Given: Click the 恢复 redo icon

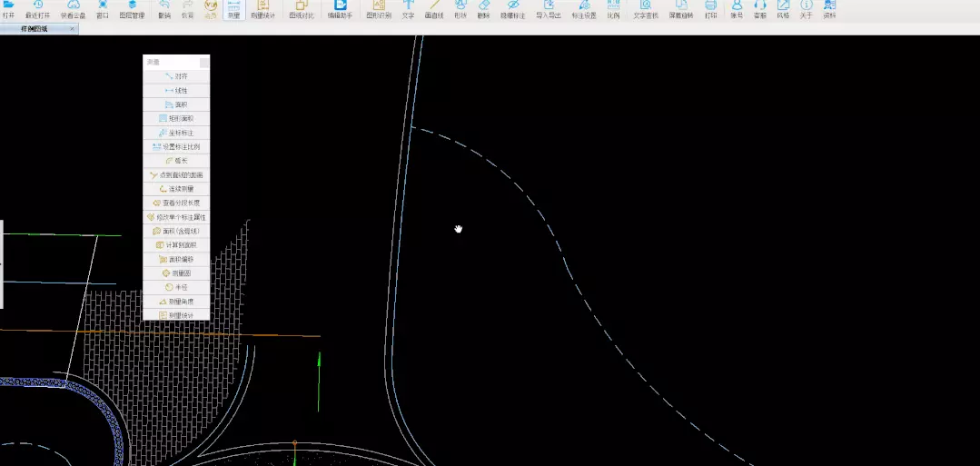Looking at the screenshot, I should point(187,9).
